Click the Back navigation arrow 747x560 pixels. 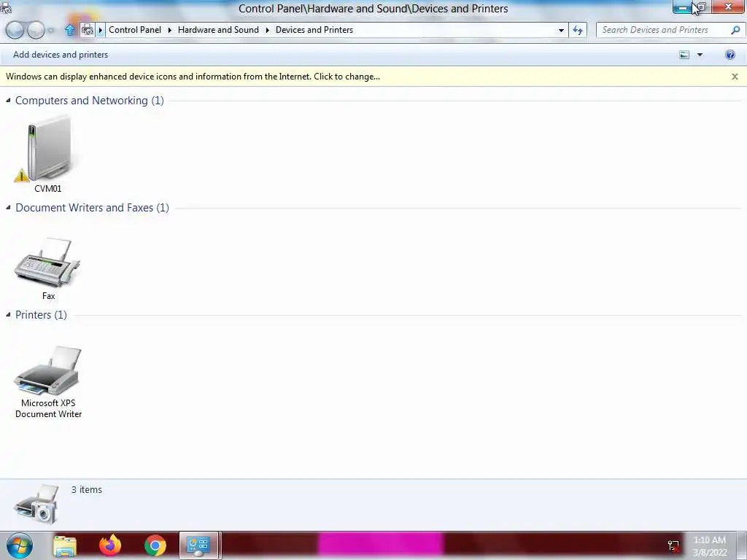(x=15, y=30)
